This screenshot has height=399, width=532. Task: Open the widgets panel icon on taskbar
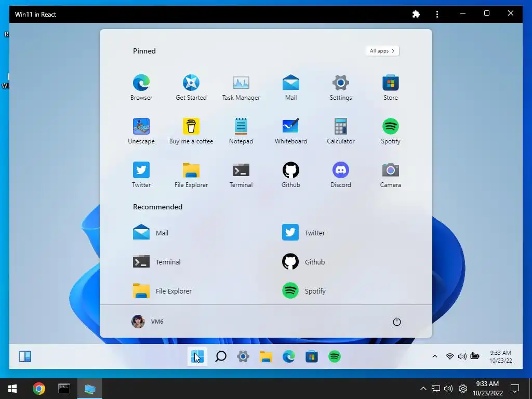tap(25, 356)
